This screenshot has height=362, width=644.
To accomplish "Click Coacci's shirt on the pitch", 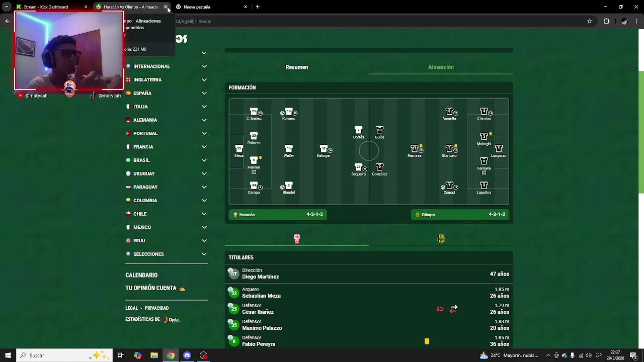I will point(449,186).
